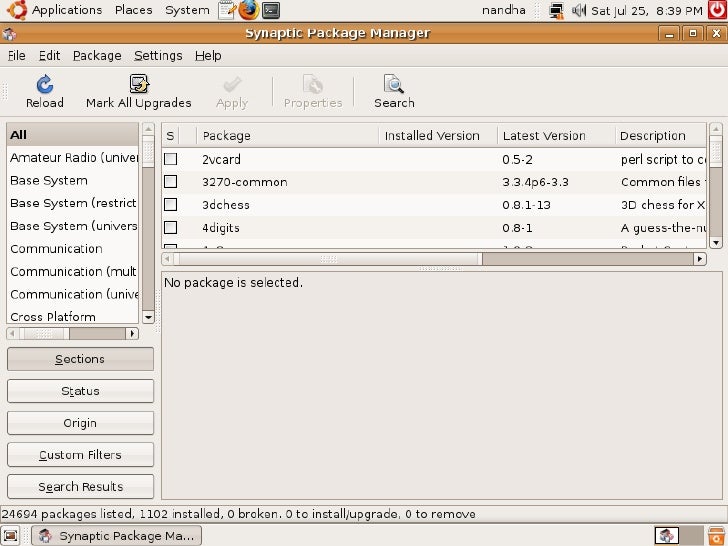The width and height of the screenshot is (728, 546).
Task: Select the Cross Platform section
Action: 72,316
